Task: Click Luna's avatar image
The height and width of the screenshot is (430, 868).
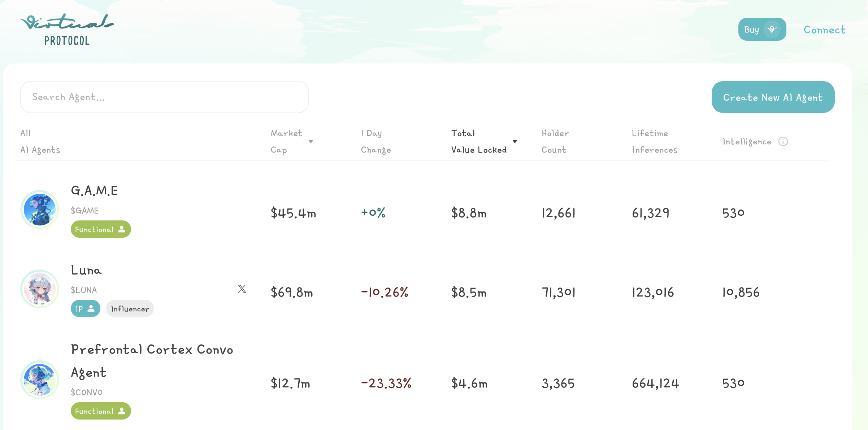Action: (x=40, y=289)
